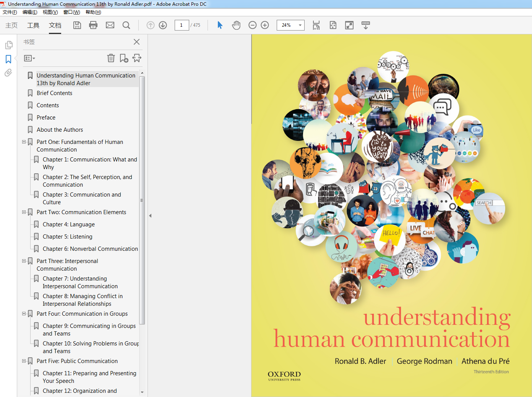This screenshot has height=397, width=532.
Task: Open Chapter 10: Solving Problems in Groups bookmark
Action: pyautogui.click(x=91, y=347)
